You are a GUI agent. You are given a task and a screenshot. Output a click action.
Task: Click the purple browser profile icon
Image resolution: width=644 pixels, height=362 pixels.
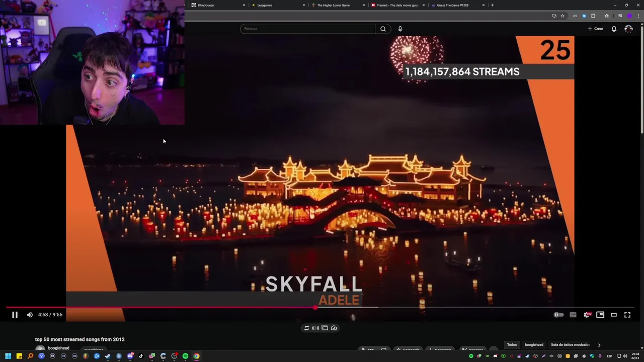point(629,16)
